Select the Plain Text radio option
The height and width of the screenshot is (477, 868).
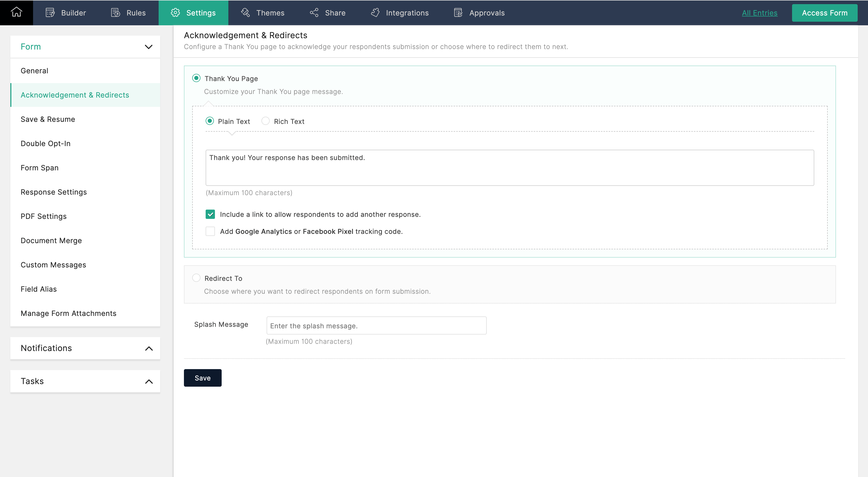(210, 121)
